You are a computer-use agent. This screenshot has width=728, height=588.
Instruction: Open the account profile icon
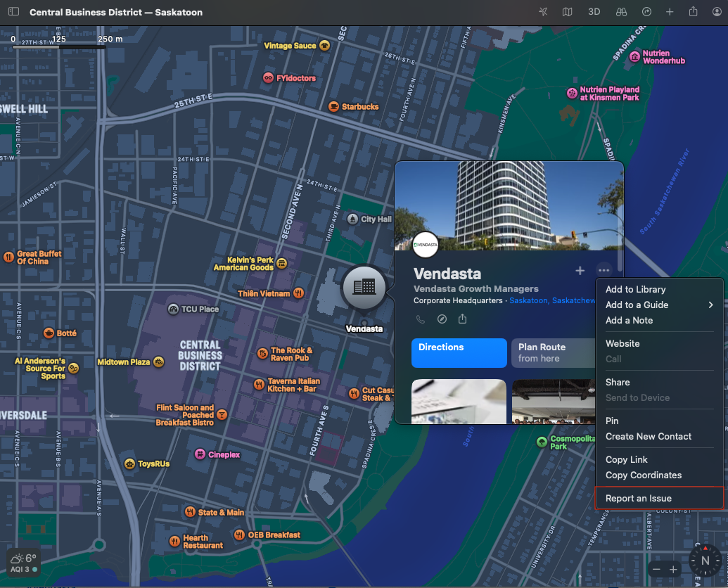coord(717,11)
